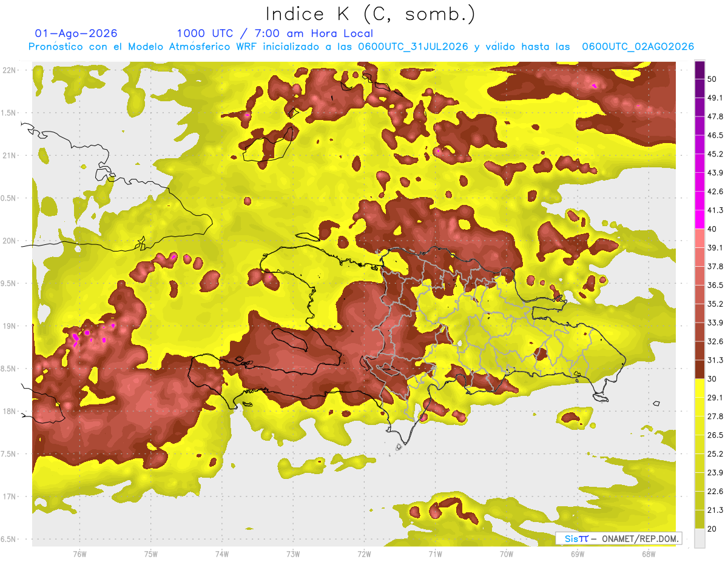Click the legend value '32.6'

[715, 341]
